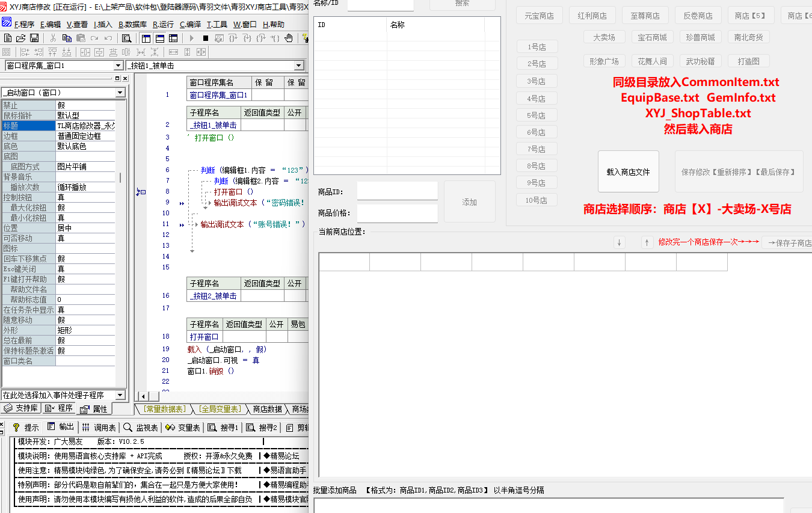Open the _按钮1_被单击 subroutine dropdown
Screen dimensions: 812x513
tap(299, 66)
